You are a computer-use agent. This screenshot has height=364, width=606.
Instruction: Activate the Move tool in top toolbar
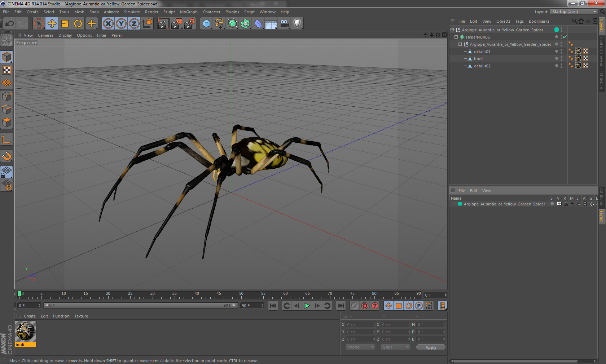pyautogui.click(x=52, y=24)
